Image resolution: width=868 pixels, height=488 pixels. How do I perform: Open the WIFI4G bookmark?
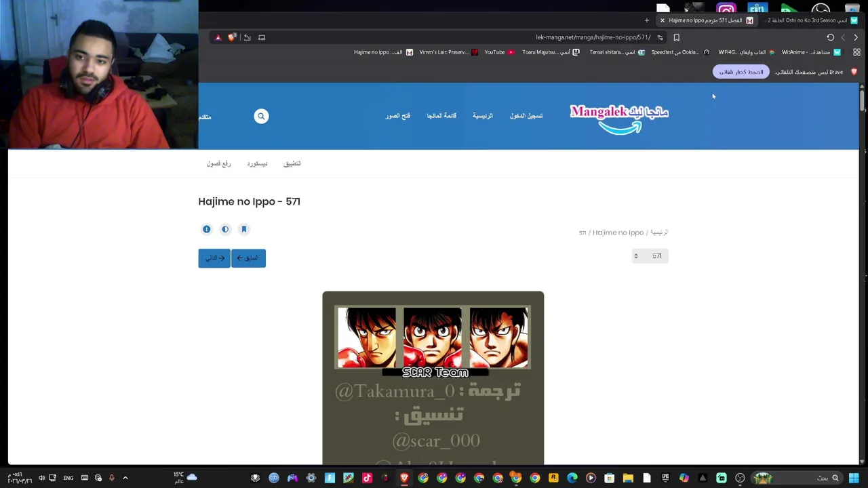click(746, 52)
